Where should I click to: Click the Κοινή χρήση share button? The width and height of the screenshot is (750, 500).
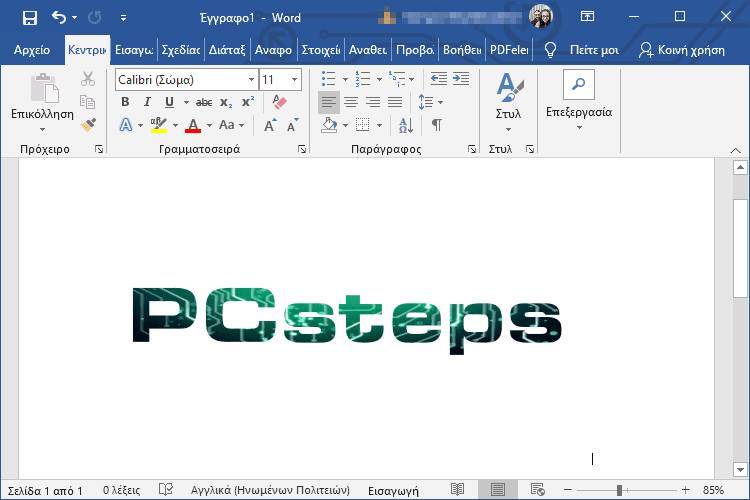click(x=682, y=50)
